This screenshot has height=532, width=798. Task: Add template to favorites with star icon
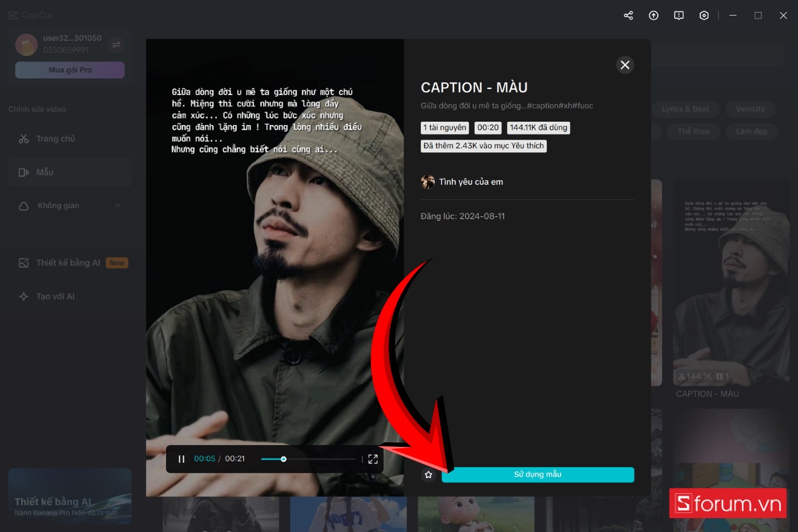(x=428, y=475)
